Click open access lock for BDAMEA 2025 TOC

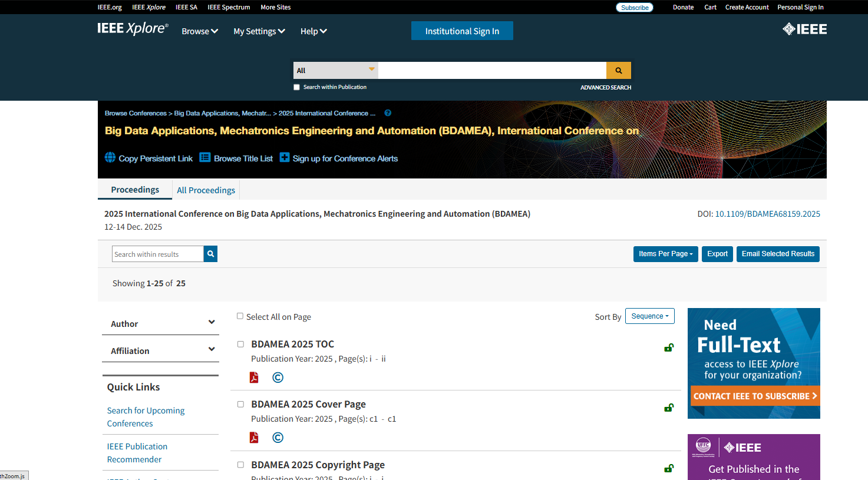pyautogui.click(x=669, y=347)
